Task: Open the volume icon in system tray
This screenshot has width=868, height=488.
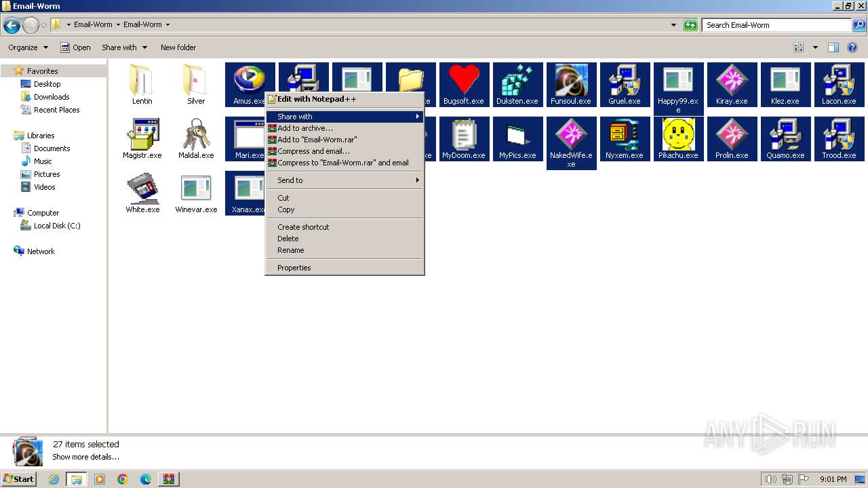Action: 770,479
